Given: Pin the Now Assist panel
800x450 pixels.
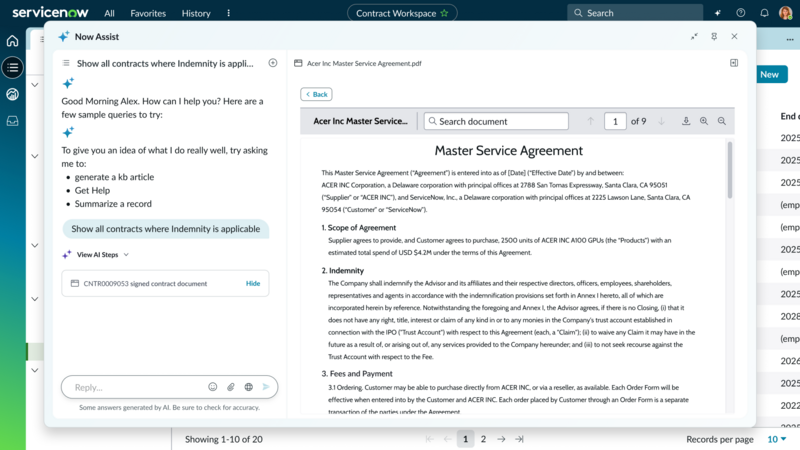Looking at the screenshot, I should coord(714,36).
